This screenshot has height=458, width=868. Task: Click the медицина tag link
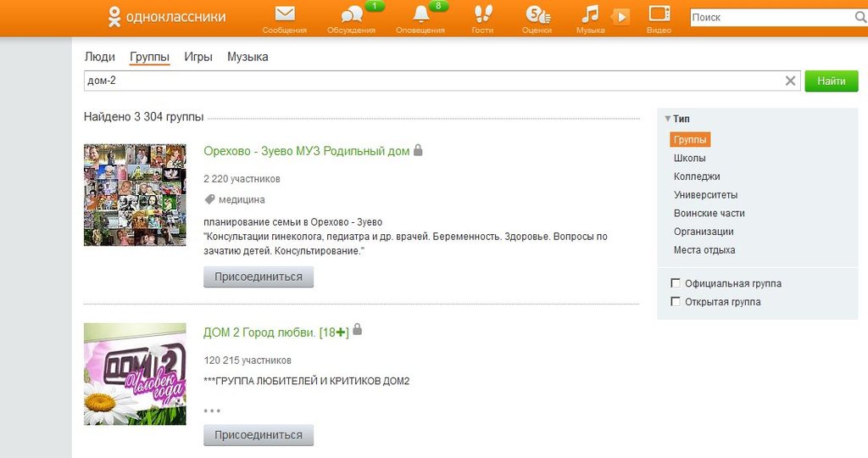pos(242,199)
